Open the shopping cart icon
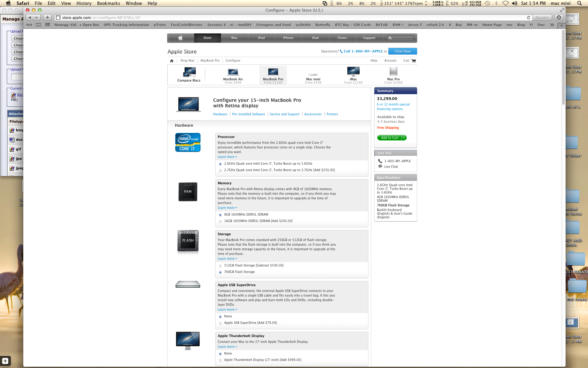 (x=414, y=61)
